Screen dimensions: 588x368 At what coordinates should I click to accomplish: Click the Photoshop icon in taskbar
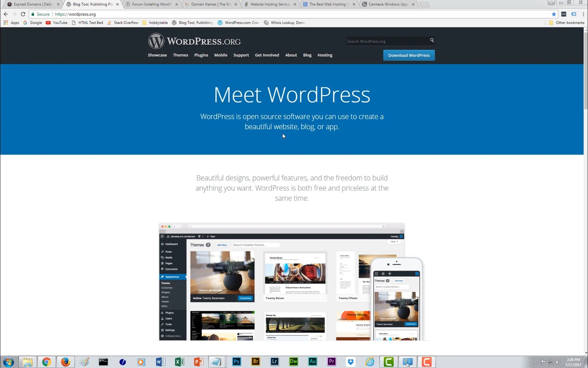click(236, 362)
